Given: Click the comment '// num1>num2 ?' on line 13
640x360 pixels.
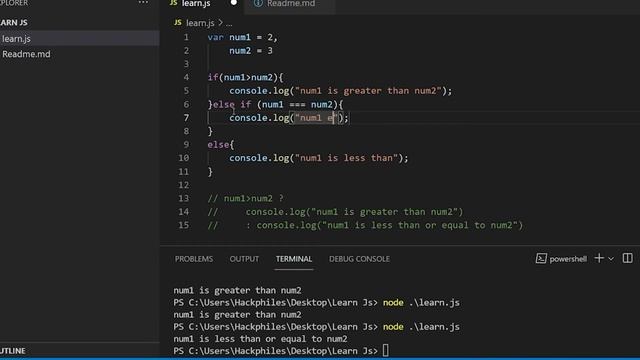Looking at the screenshot, I should (245, 198).
